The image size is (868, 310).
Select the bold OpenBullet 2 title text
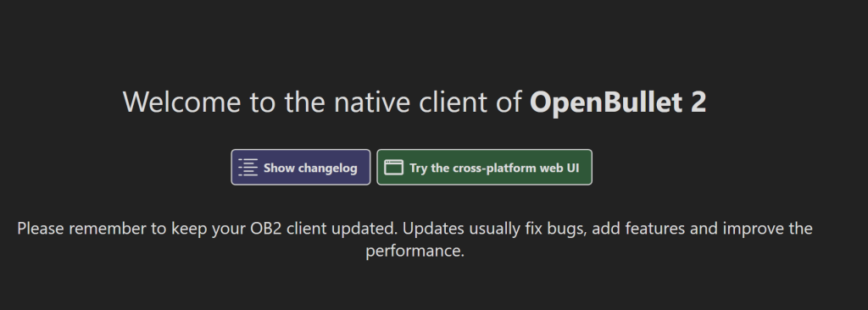(618, 102)
